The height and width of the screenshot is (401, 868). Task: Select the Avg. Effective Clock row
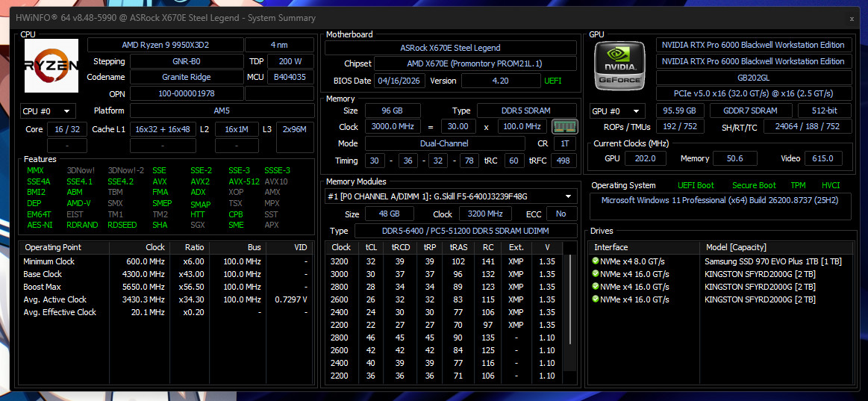(165, 312)
